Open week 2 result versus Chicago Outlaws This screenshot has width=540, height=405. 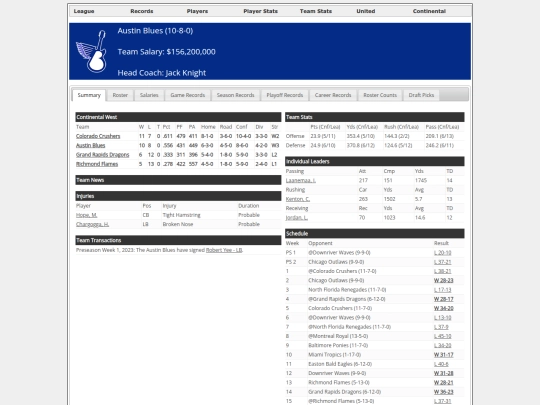point(444,280)
